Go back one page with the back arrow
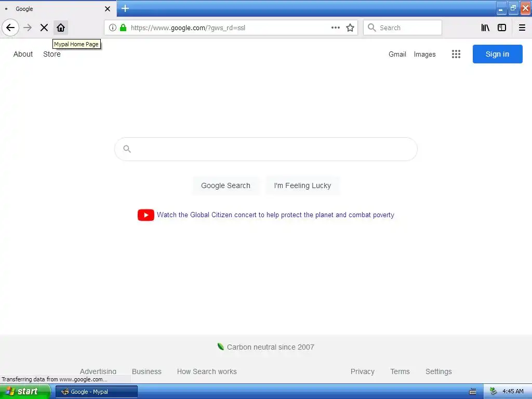532x399 pixels. click(x=10, y=28)
